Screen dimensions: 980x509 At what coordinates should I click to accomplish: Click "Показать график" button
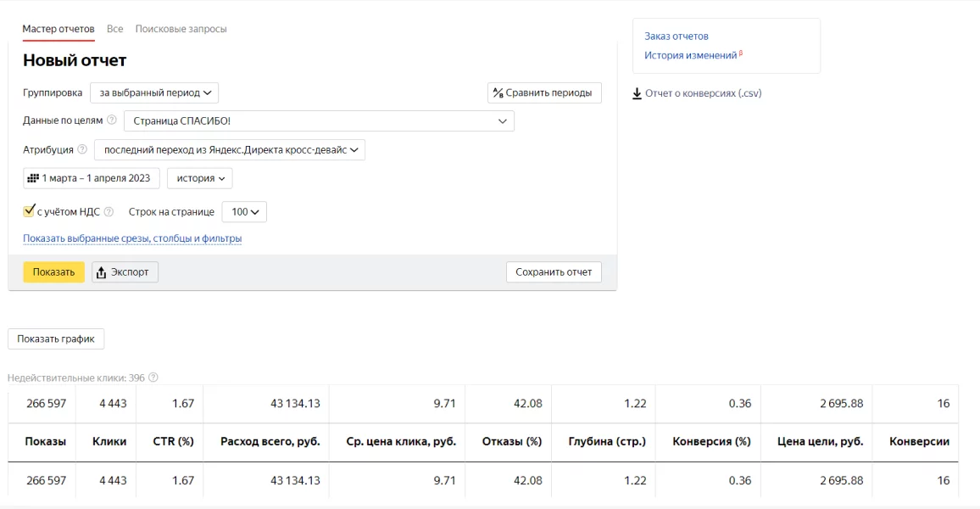(56, 338)
